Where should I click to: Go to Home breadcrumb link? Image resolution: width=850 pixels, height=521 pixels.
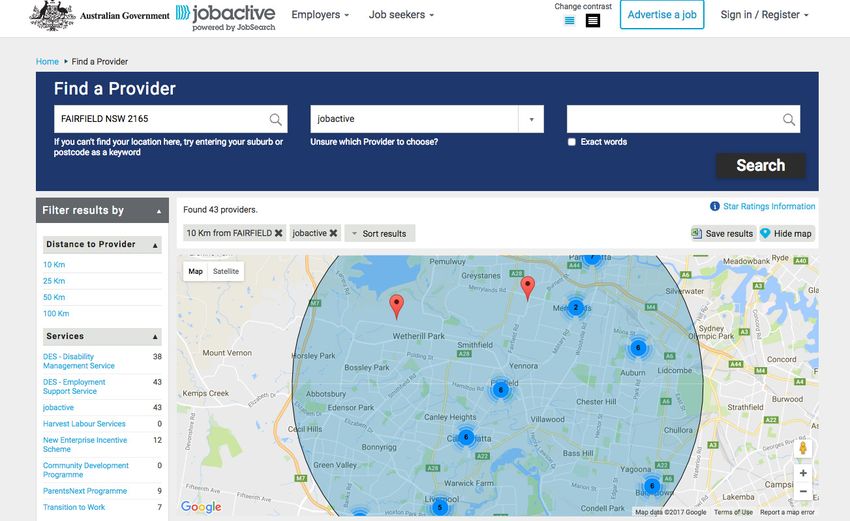click(47, 62)
